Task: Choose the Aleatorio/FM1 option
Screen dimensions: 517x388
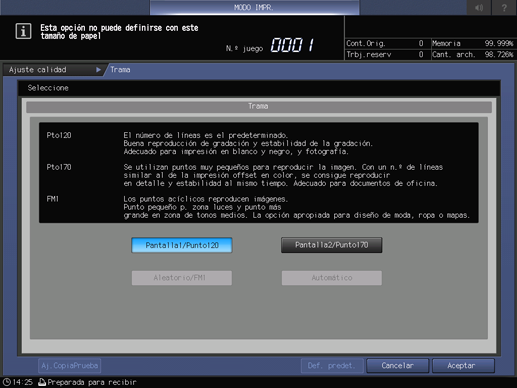Action: [x=182, y=278]
